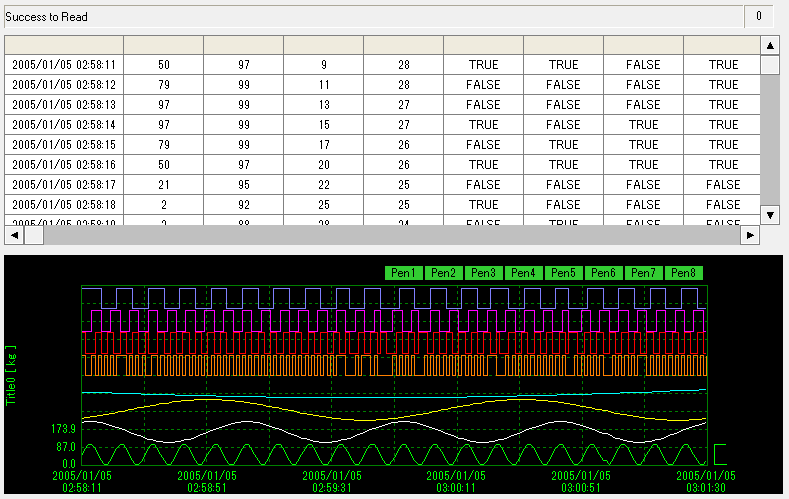789x499 pixels.
Task: Click the Pen5 legend button
Action: (563, 273)
